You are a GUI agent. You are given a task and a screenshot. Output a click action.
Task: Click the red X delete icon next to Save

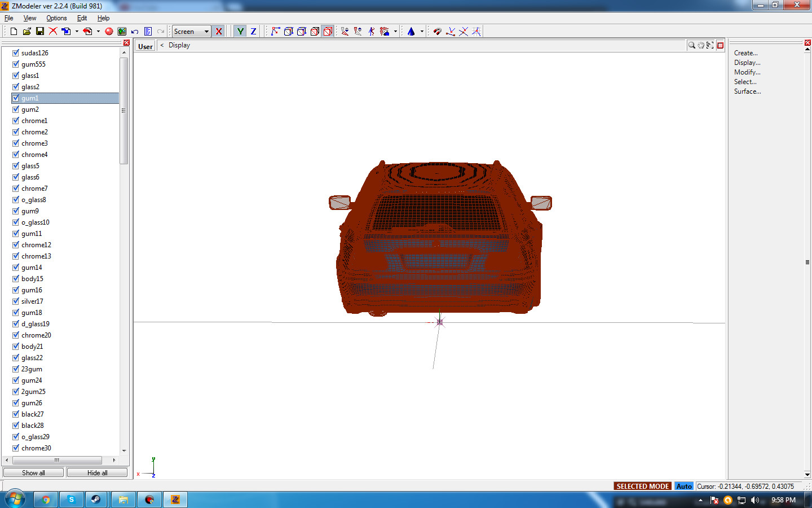tap(53, 32)
